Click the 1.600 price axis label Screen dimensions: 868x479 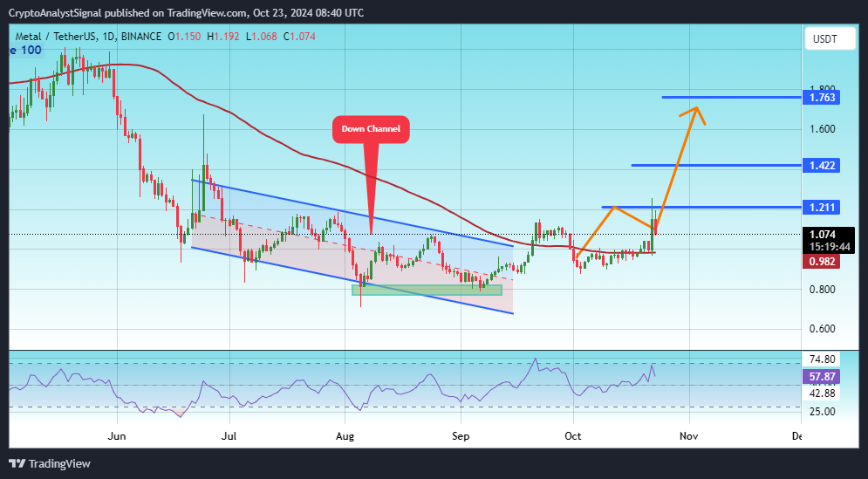[823, 129]
